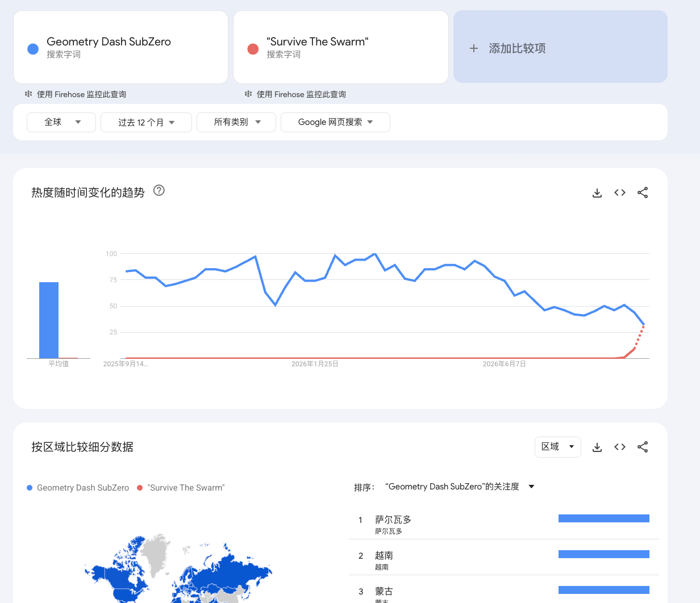This screenshot has height=603, width=700.
Task: Edit the "Survive The Swarm" search term
Action: point(318,41)
